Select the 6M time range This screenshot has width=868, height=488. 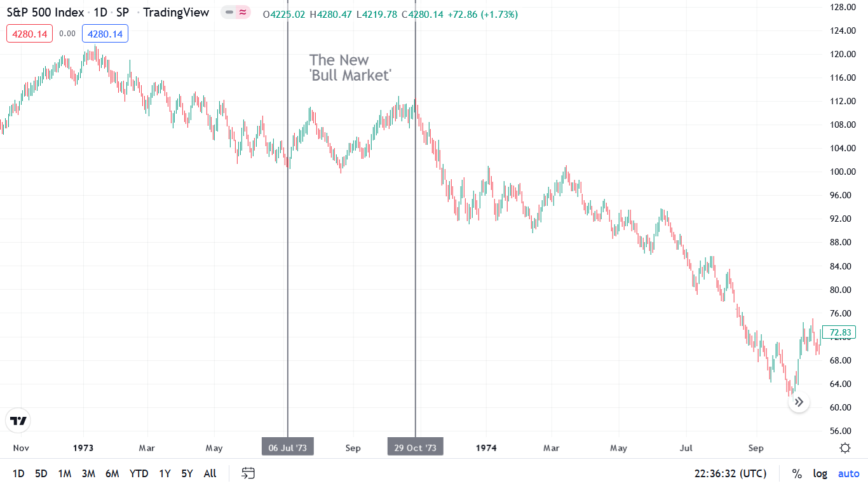[x=112, y=473]
